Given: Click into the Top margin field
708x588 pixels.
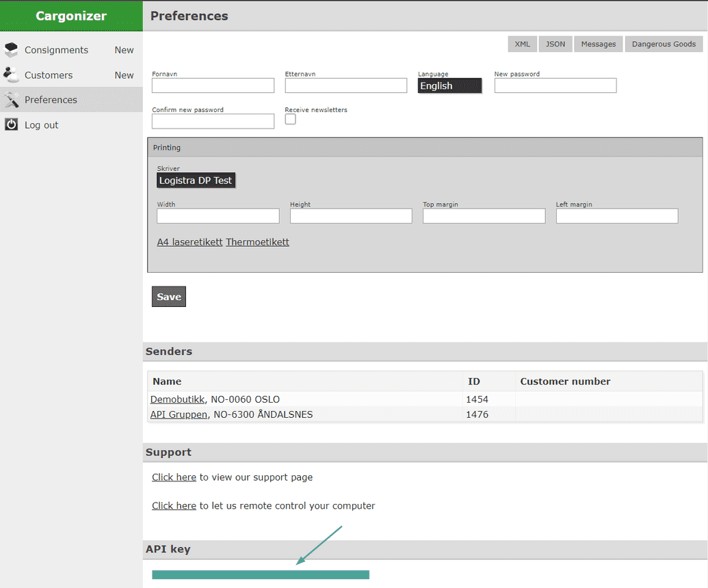Looking at the screenshot, I should [x=484, y=216].
